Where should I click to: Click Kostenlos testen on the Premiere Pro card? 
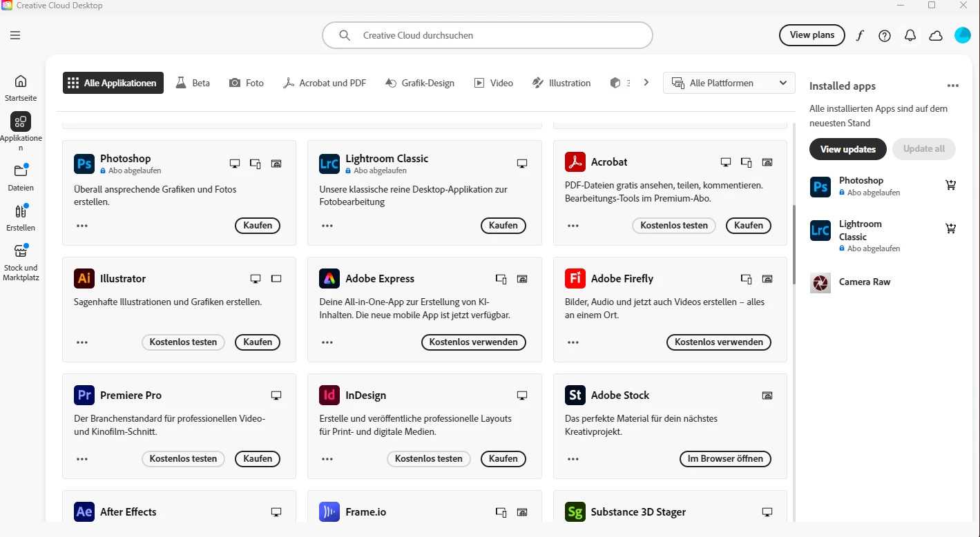(x=183, y=459)
